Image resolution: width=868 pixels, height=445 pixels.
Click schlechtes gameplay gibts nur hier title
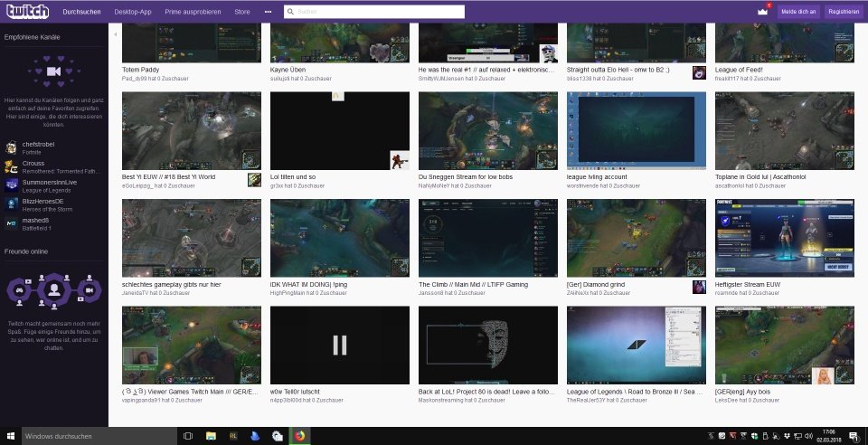(x=172, y=285)
